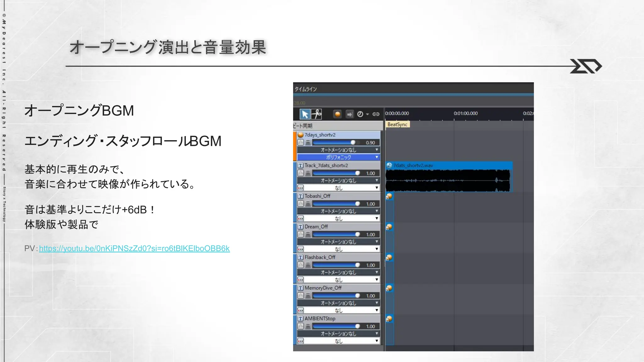Click the T icon of AMBIENTStop track
Screen dimensions: 644x362
tap(301, 319)
